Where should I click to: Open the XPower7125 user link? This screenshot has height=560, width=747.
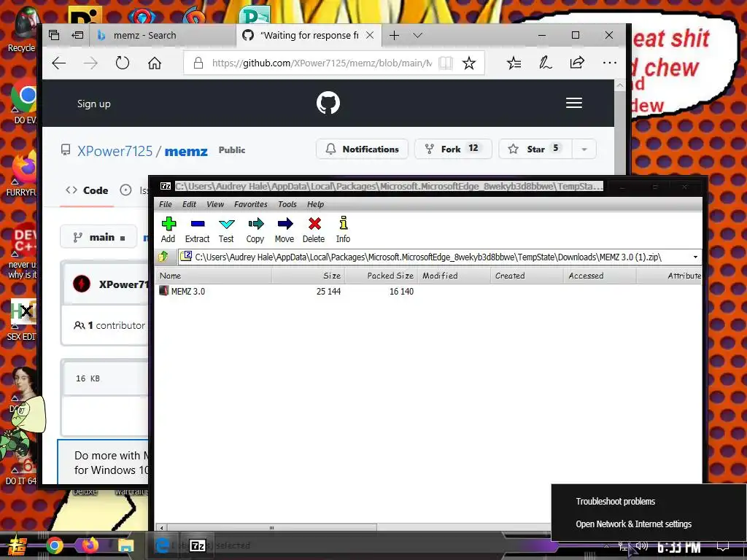point(115,151)
